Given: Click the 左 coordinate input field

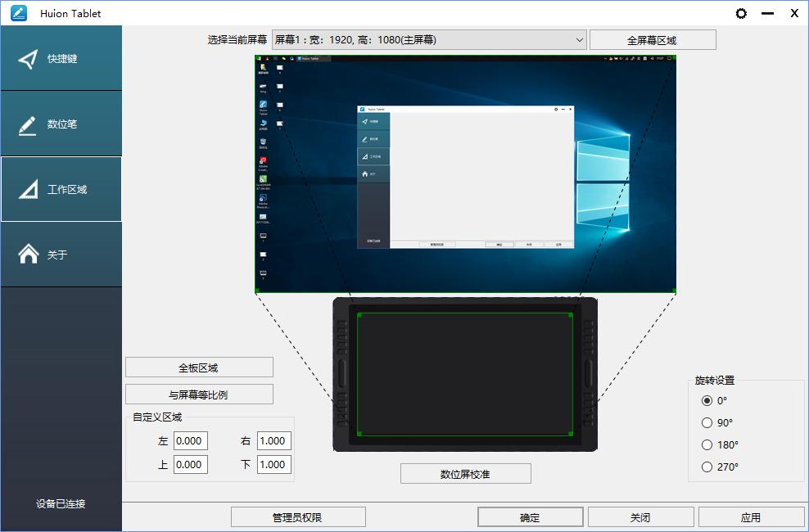Looking at the screenshot, I should click(191, 440).
